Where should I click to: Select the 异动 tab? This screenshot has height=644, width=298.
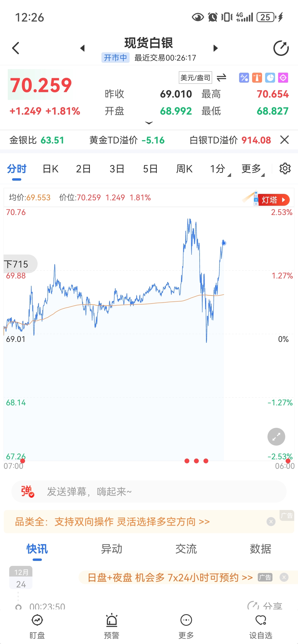click(111, 549)
